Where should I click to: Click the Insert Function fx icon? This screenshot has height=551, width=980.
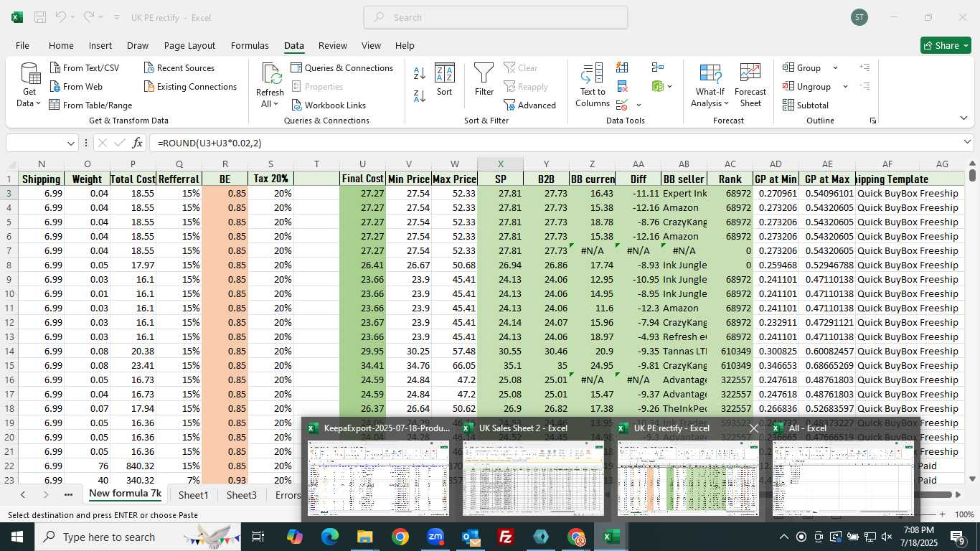138,143
